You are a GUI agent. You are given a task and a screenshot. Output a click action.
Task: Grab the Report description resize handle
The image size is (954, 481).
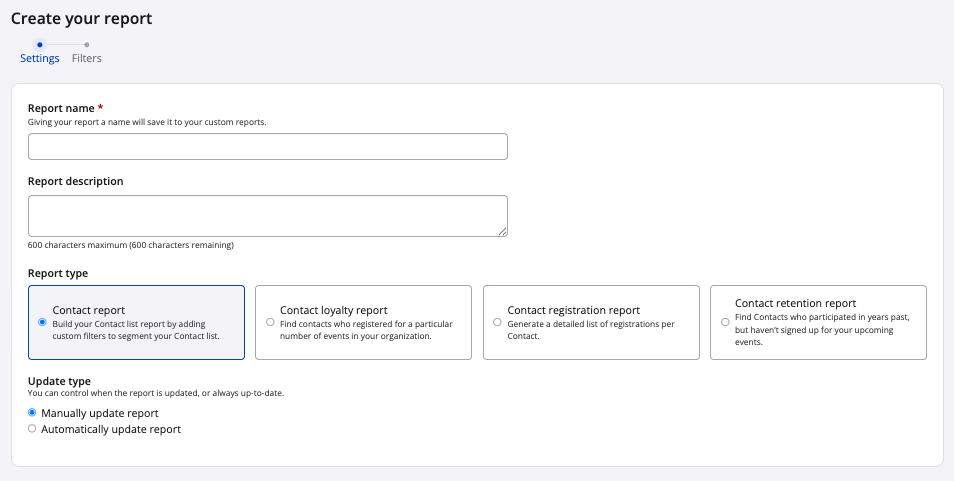point(502,231)
